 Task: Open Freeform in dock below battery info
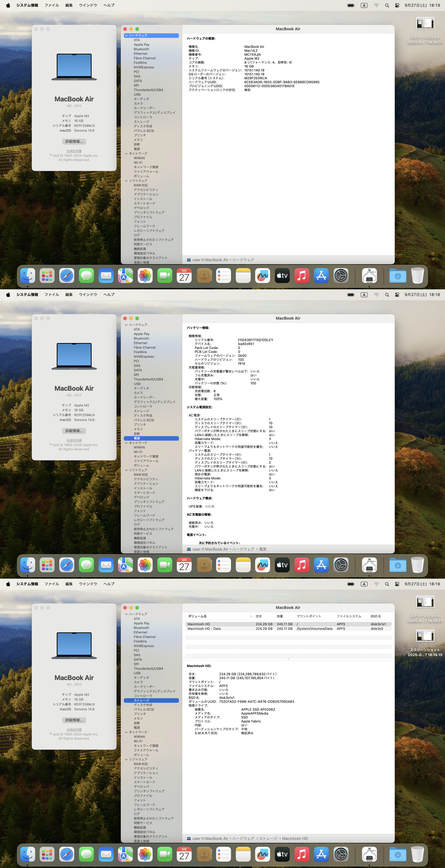pyautogui.click(x=263, y=565)
